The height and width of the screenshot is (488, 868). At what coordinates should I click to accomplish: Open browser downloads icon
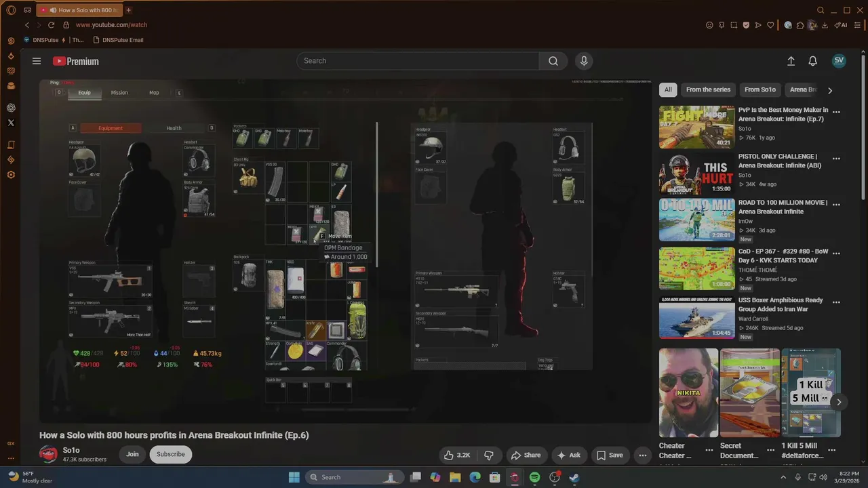click(825, 25)
